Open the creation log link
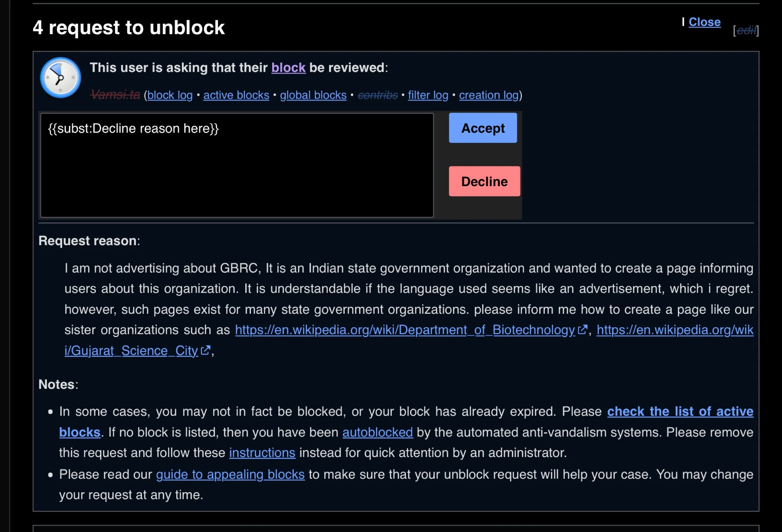This screenshot has height=532, width=782. [x=488, y=95]
